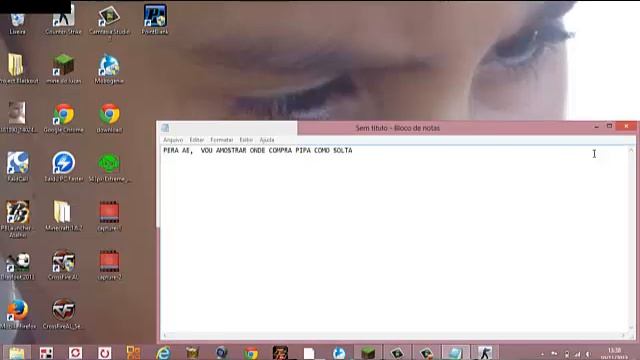Open Internet Explorer from the taskbar
Viewport: 640px width, 360px height.
(163, 353)
